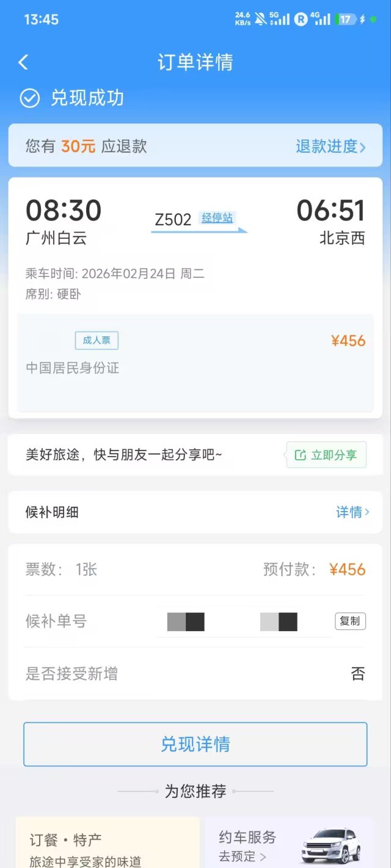This screenshot has width=391, height=868.
Task: Expand 候补明细 详情 details
Action: click(353, 512)
